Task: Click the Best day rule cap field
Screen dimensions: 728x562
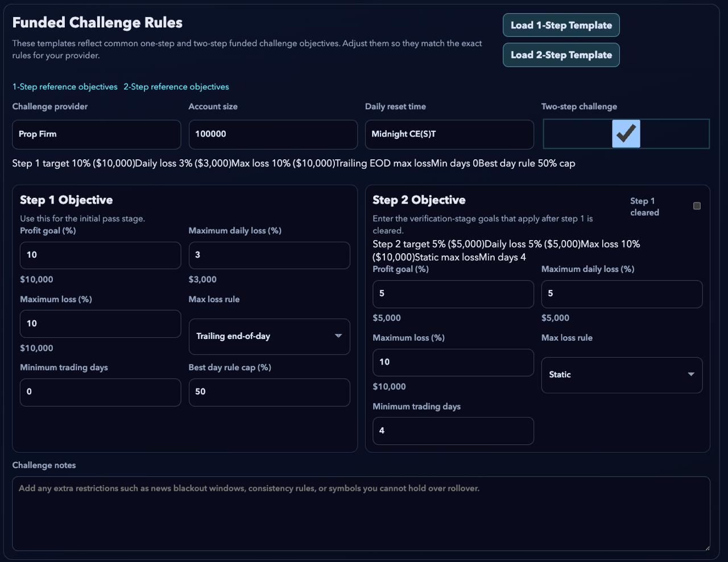Action: (x=268, y=392)
